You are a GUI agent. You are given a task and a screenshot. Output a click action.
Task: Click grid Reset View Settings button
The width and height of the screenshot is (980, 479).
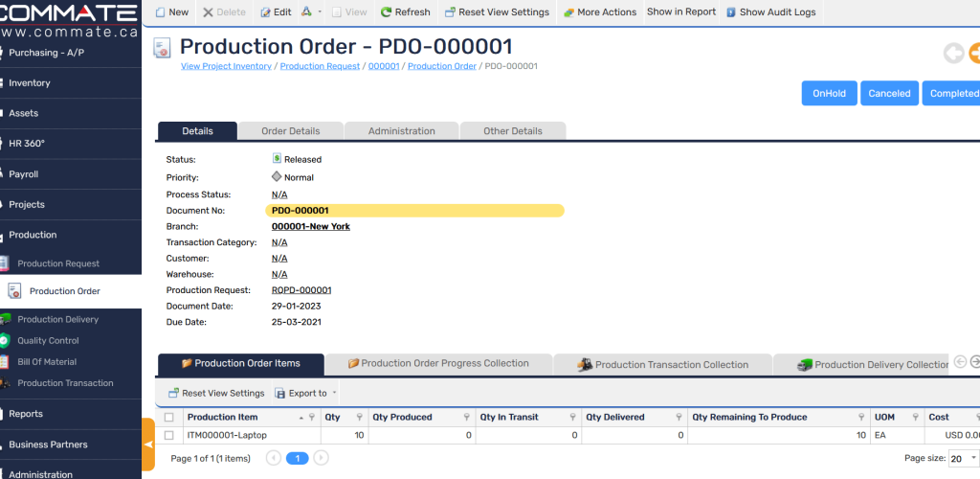216,394
